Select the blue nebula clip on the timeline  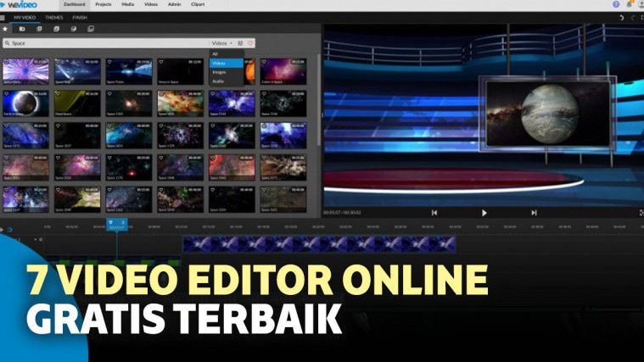pos(319,244)
